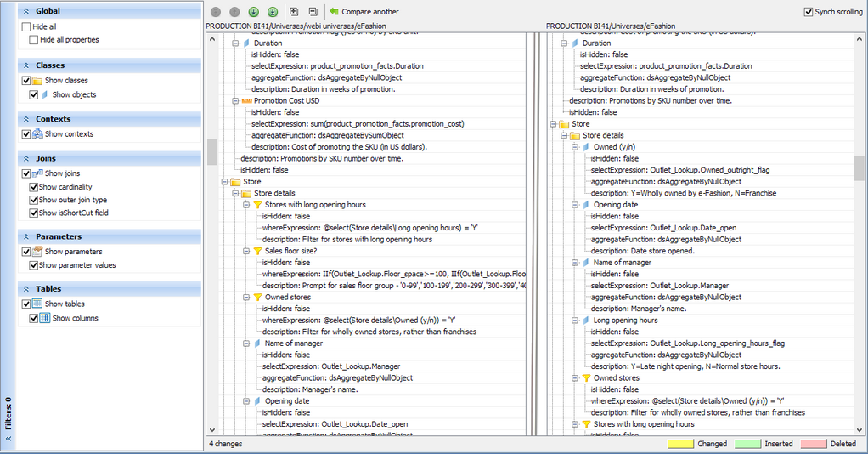Click table icon beside Show tables
This screenshot has width=868, height=454.
(37, 304)
